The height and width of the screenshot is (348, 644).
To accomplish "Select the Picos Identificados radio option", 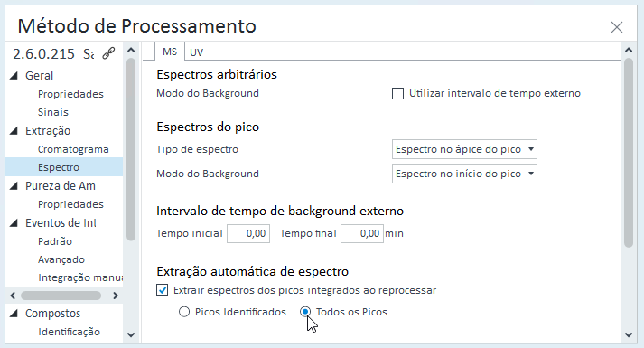I will tap(184, 312).
